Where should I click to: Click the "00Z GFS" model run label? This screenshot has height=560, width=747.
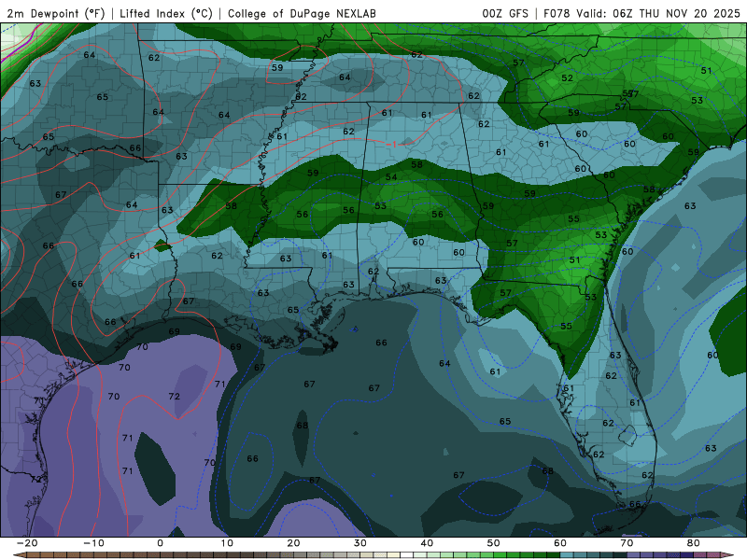point(505,13)
